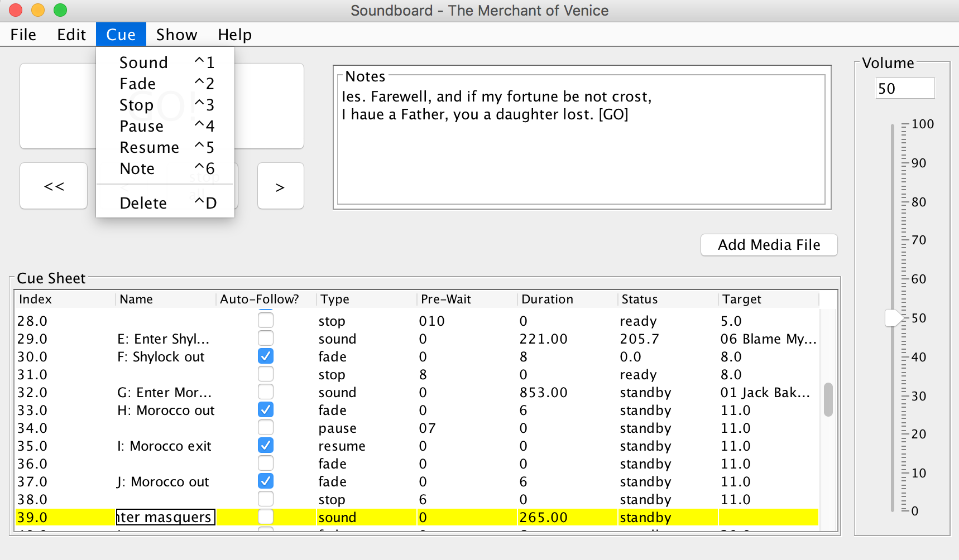Screen dimensions: 959x560
Task: Choose Stop from the Cue menu
Action: point(165,105)
